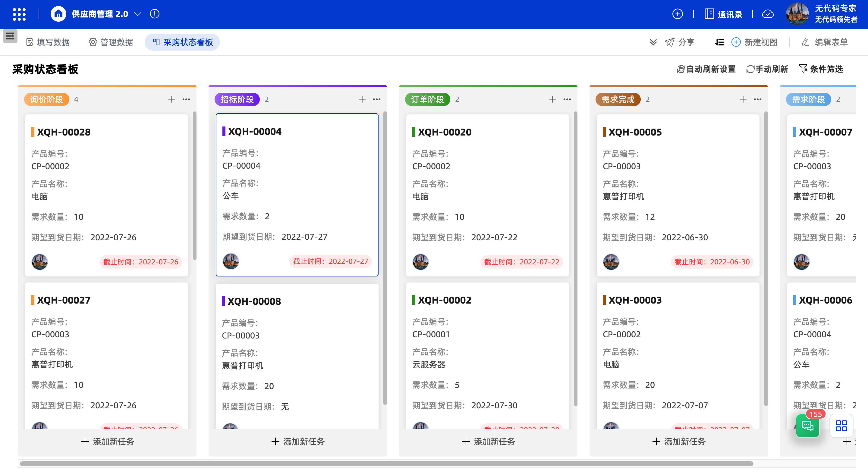Expand the double-chevron beside 分享
868x474 pixels.
pos(653,42)
